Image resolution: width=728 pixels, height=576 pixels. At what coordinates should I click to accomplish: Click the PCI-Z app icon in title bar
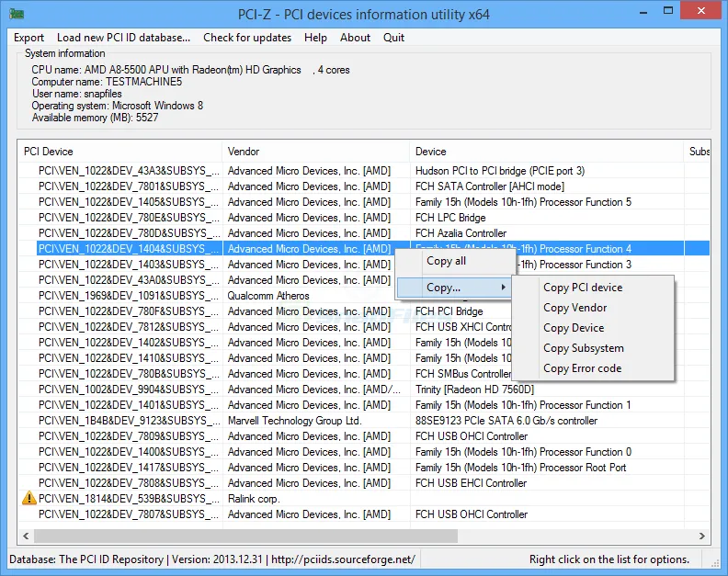[x=17, y=14]
